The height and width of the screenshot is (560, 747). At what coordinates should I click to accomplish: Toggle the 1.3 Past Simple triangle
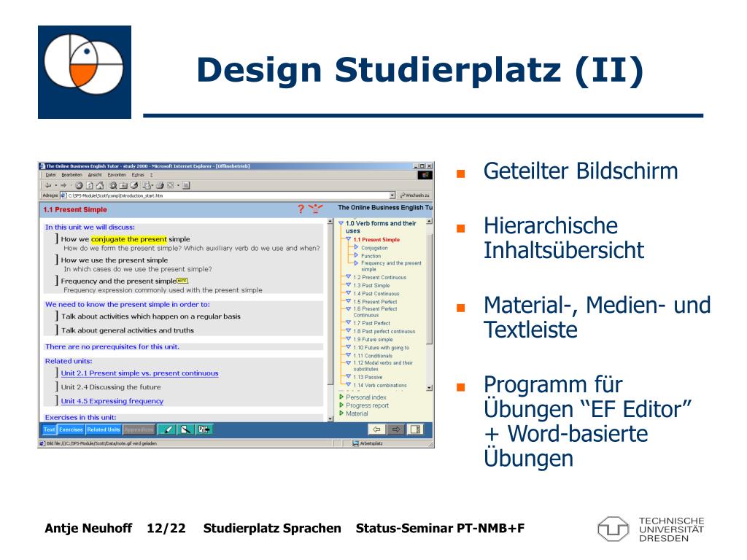coord(348,285)
